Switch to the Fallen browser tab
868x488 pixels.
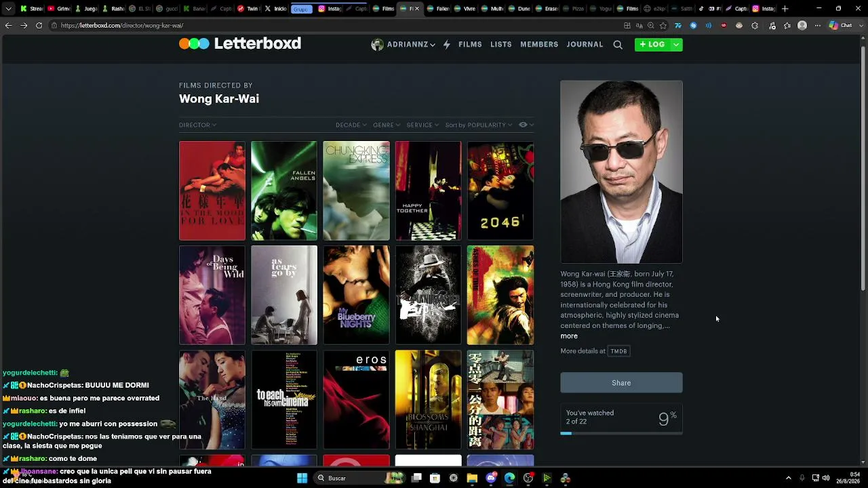pos(439,9)
